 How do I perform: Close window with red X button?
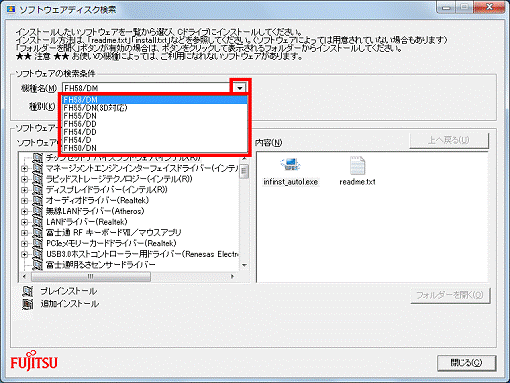[490, 7]
